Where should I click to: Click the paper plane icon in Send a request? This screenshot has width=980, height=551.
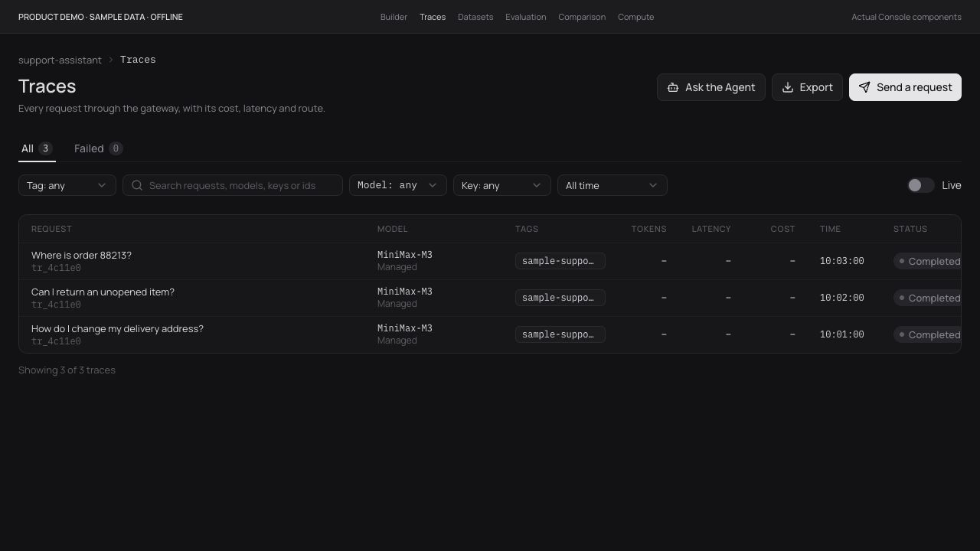pos(864,87)
